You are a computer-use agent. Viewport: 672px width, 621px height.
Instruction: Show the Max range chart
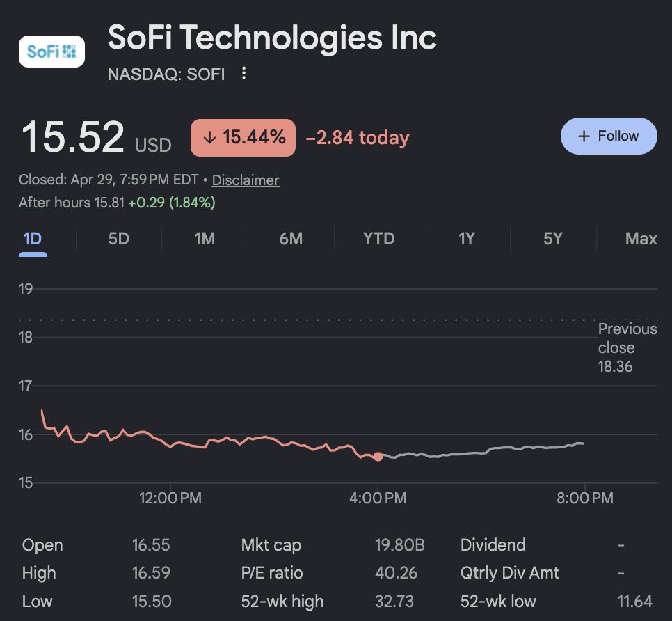click(641, 239)
